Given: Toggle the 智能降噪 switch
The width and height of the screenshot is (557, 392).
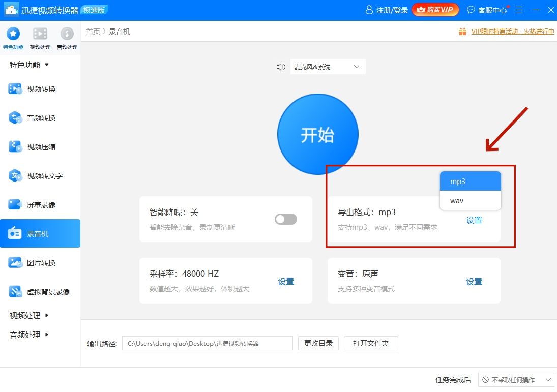Looking at the screenshot, I should (x=285, y=219).
